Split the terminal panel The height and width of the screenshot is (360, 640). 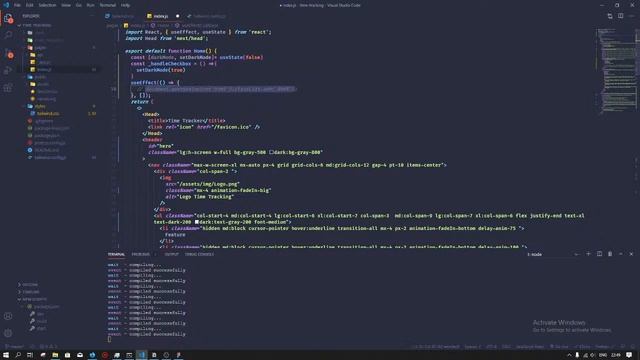click(599, 254)
